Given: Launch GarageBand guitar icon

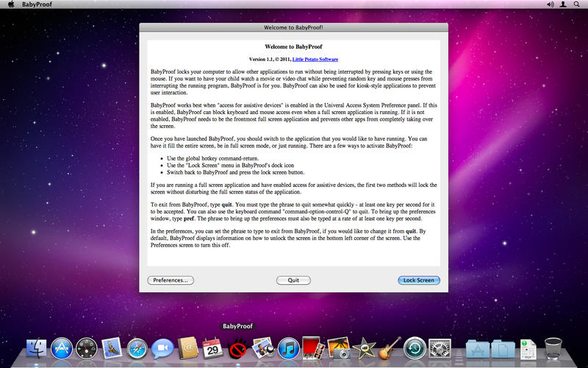Looking at the screenshot, I should click(390, 348).
